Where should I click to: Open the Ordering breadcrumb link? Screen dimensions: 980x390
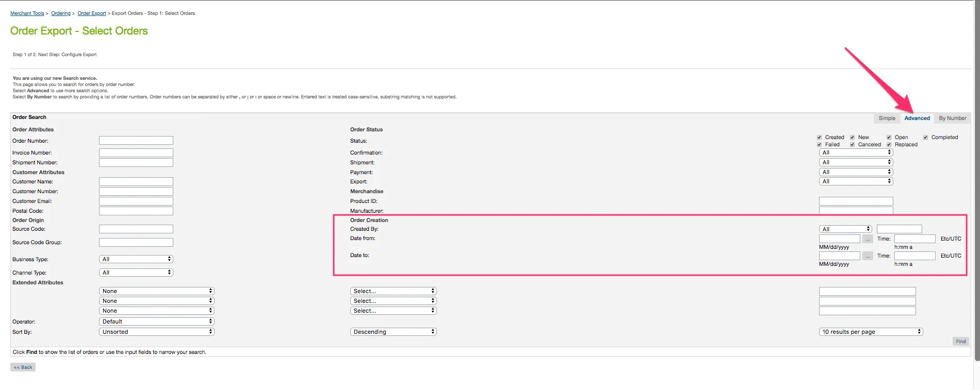click(x=61, y=13)
